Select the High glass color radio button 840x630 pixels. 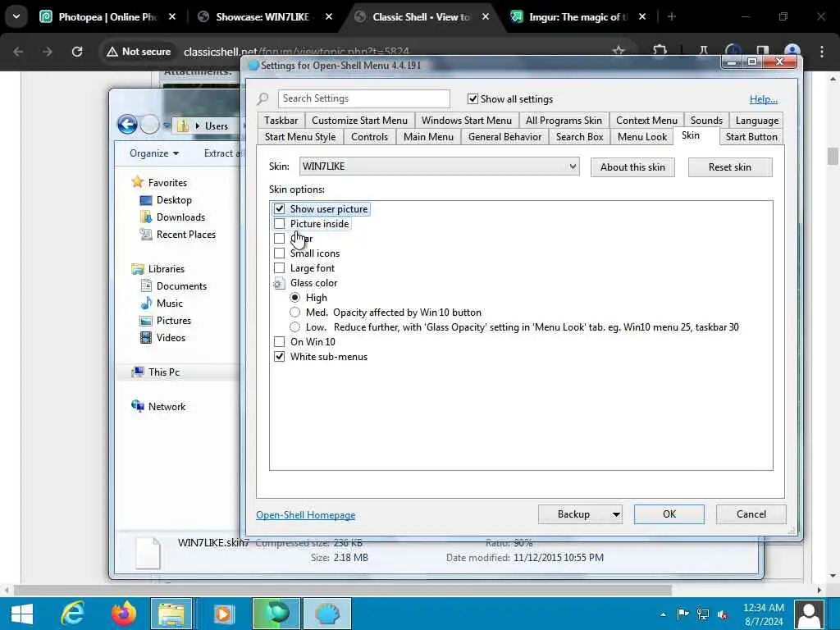point(294,297)
